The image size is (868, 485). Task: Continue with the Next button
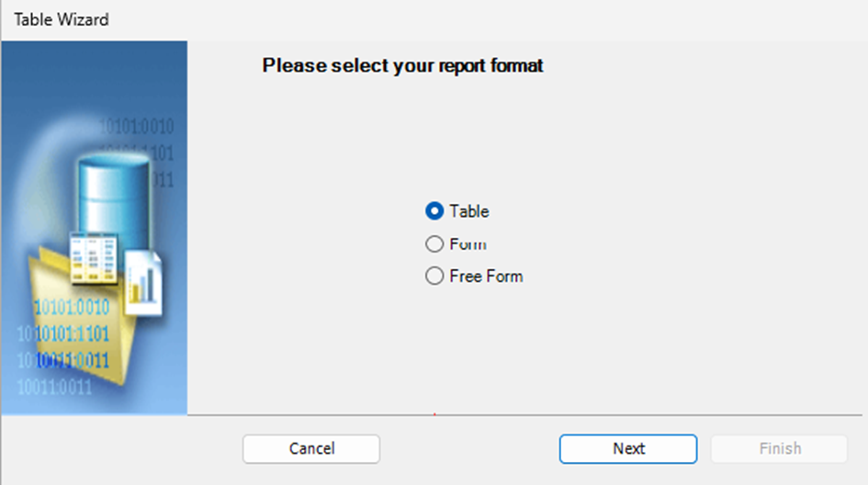tap(627, 448)
